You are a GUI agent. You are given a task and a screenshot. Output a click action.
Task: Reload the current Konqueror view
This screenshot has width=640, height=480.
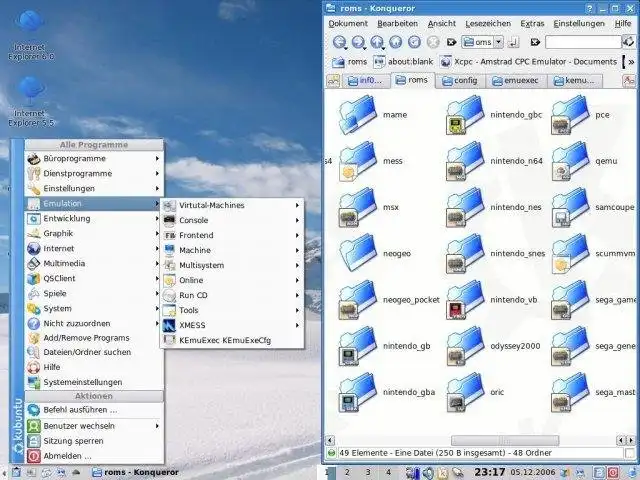pyautogui.click(x=414, y=42)
